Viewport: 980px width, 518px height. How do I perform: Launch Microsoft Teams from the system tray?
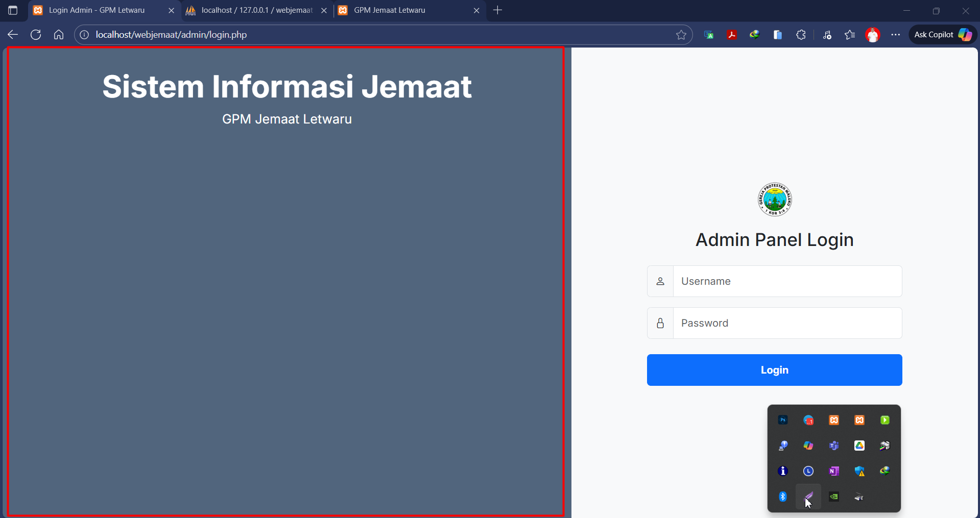[x=834, y=445]
